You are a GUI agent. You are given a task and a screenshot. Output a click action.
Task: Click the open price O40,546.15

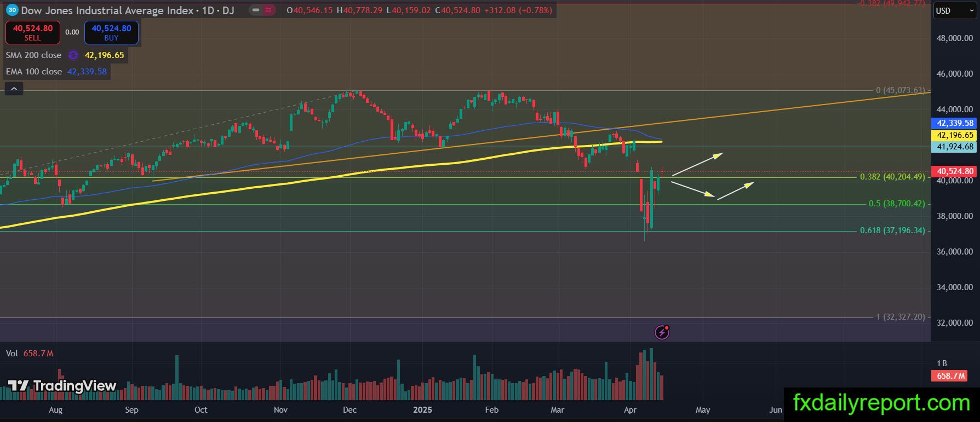point(310,10)
